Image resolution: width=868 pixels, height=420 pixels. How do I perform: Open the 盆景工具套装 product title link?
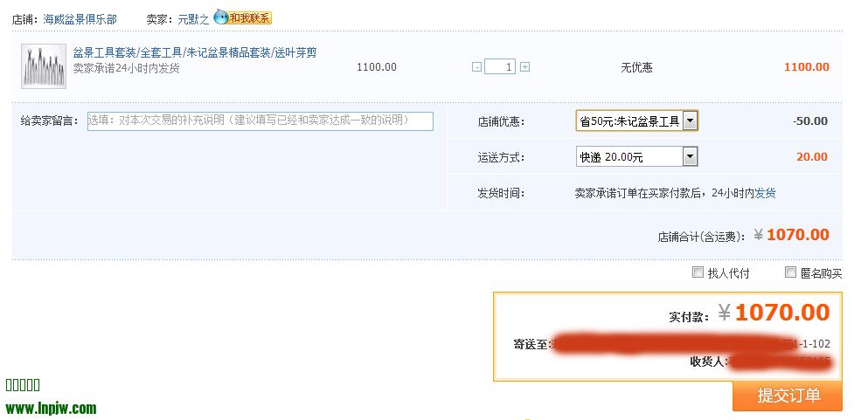pyautogui.click(x=194, y=52)
